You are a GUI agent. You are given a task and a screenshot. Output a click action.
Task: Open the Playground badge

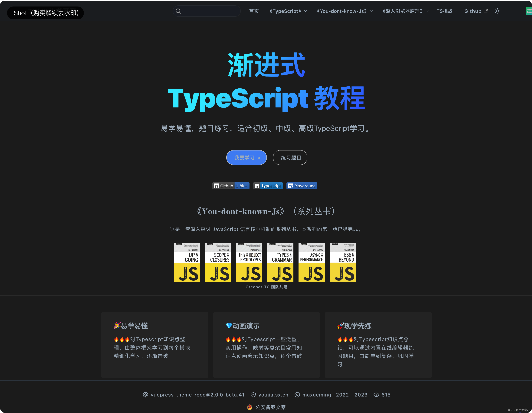click(302, 186)
